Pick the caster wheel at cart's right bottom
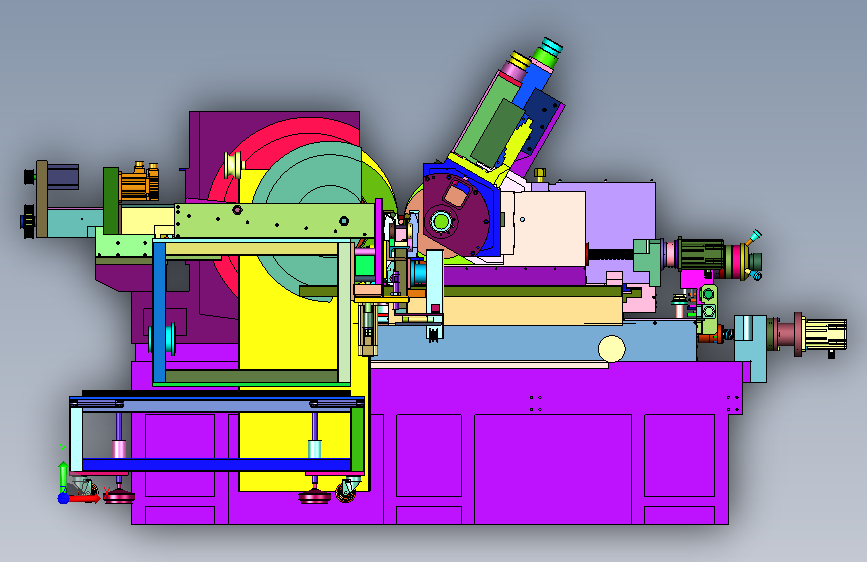Viewport: 867px width, 562px height. coord(347,492)
